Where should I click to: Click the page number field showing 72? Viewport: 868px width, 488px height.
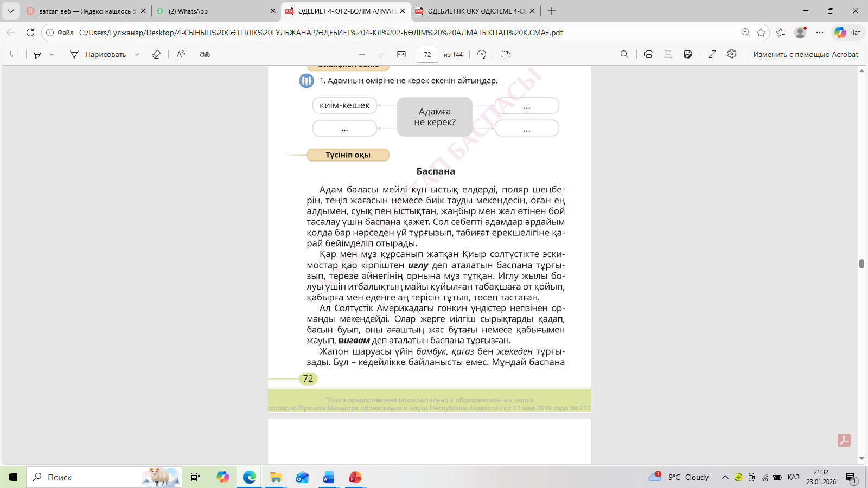427,54
